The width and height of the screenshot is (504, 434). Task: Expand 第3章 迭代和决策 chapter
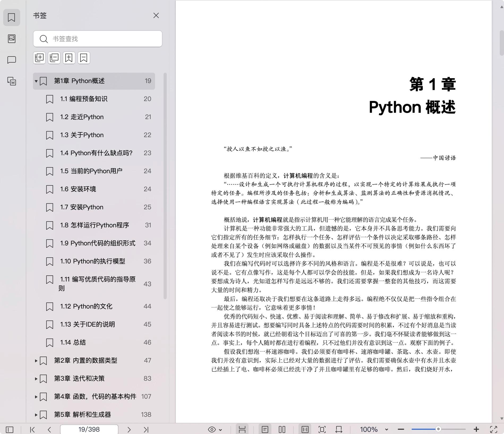click(36, 379)
